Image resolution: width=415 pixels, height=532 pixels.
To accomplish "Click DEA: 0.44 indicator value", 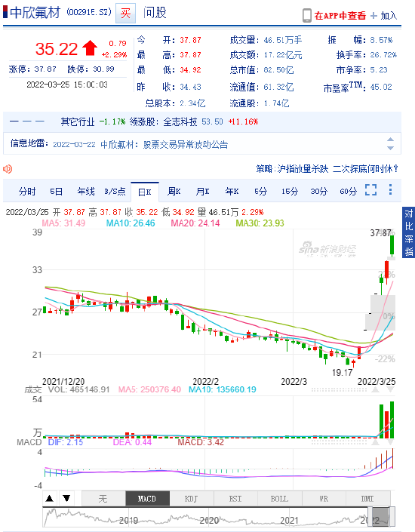I will 132,442.
